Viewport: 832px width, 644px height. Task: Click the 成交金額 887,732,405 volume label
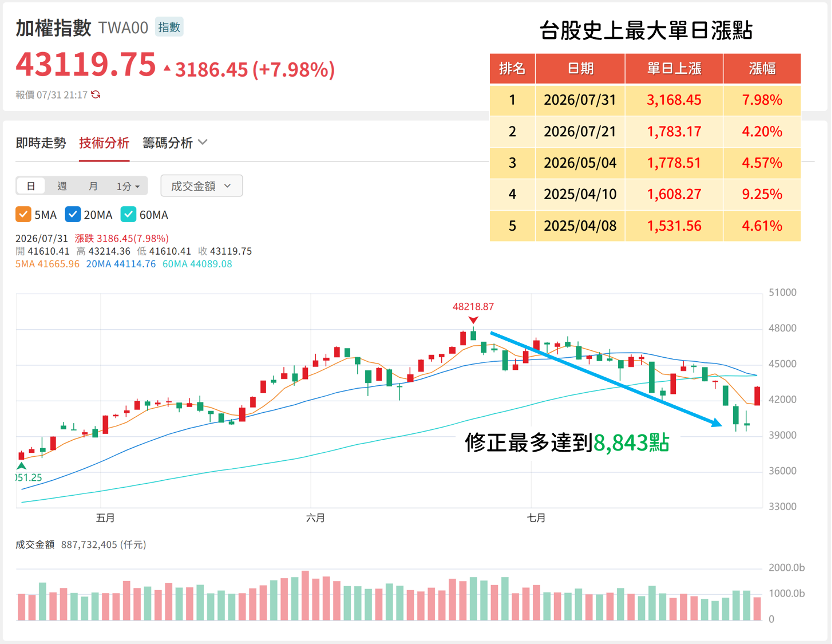click(81, 545)
